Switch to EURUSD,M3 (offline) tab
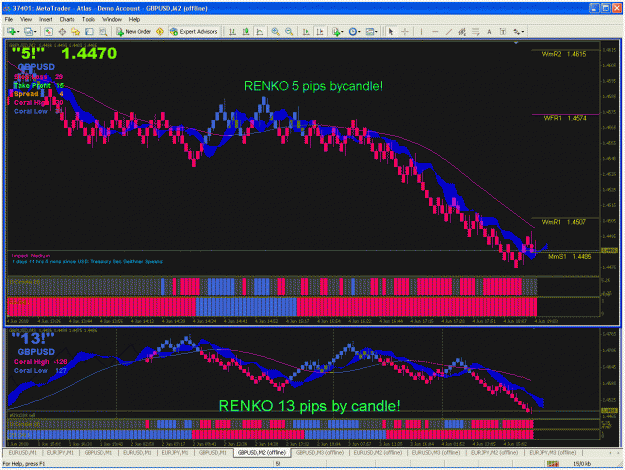Viewport: 625px width, 470px height. [x=436, y=452]
